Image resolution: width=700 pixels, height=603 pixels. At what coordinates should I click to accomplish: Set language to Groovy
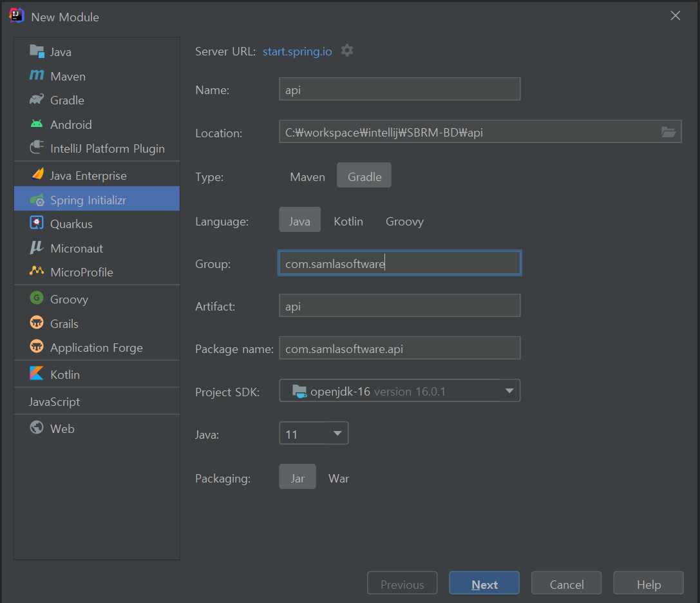tap(404, 222)
